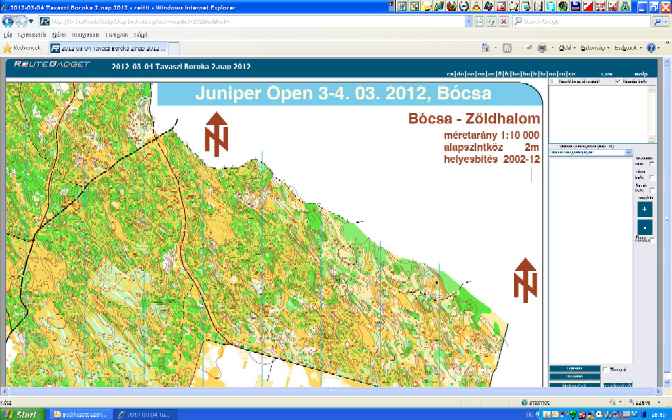Click the arrow of the class combo box

pos(629,152)
